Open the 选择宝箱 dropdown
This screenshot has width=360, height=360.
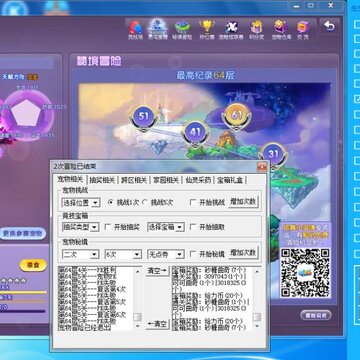166,227
